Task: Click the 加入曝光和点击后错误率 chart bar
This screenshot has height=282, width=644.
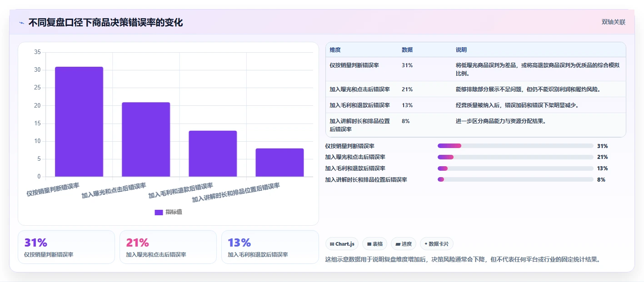Action: point(146,139)
